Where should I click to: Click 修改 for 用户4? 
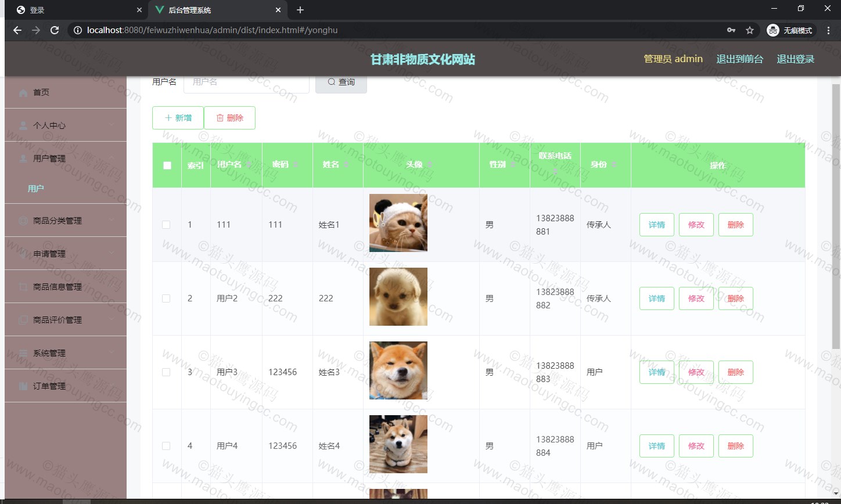(696, 446)
